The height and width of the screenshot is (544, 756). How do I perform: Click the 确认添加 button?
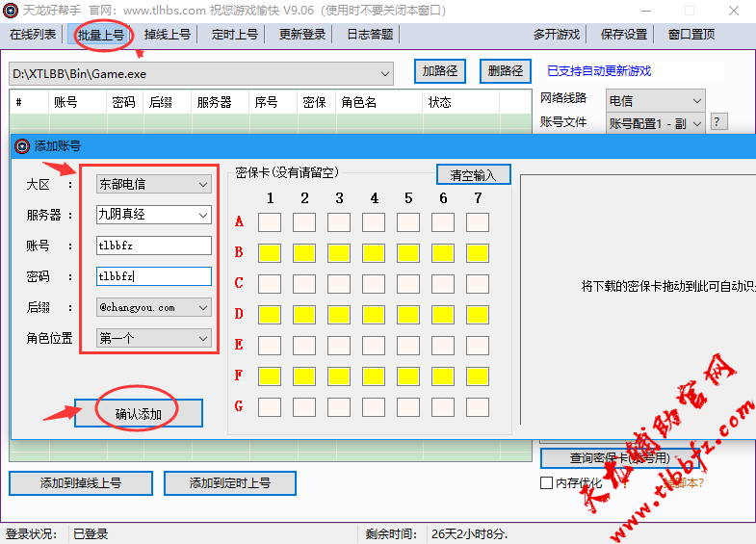pyautogui.click(x=139, y=413)
